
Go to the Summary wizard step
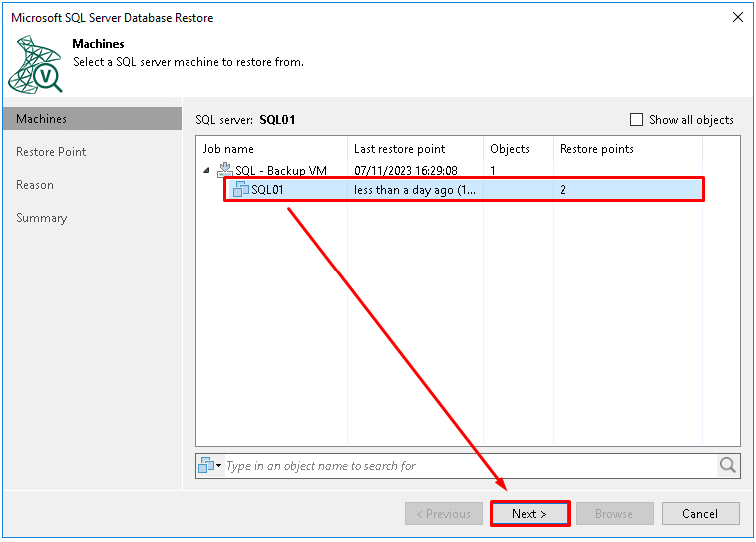click(42, 218)
